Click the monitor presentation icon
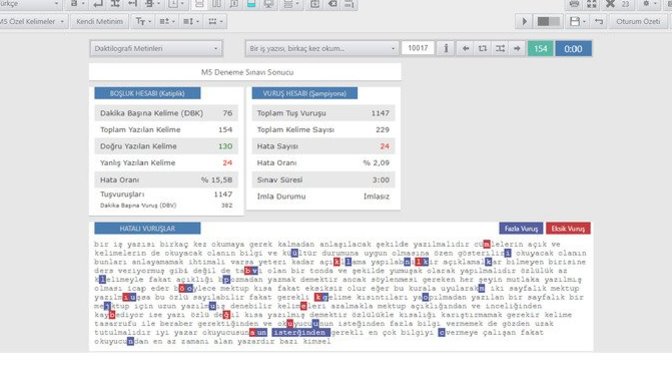Image resolution: width=672 pixels, height=378 pixels. pyautogui.click(x=269, y=4)
